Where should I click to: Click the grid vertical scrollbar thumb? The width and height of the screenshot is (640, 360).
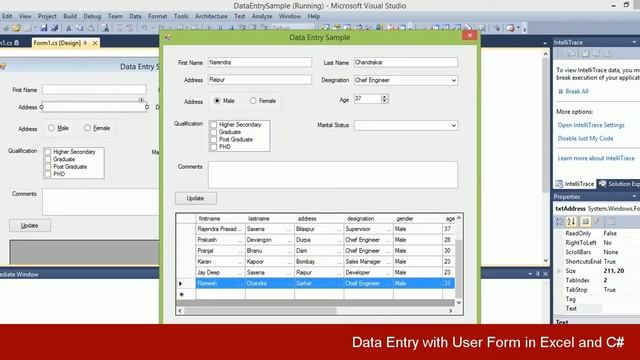click(x=459, y=269)
